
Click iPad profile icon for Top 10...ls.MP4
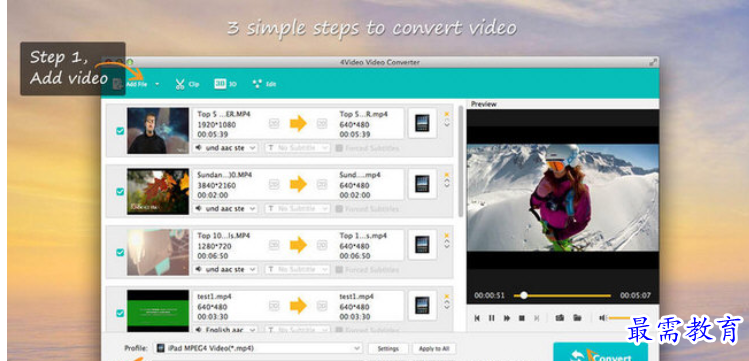[422, 244]
